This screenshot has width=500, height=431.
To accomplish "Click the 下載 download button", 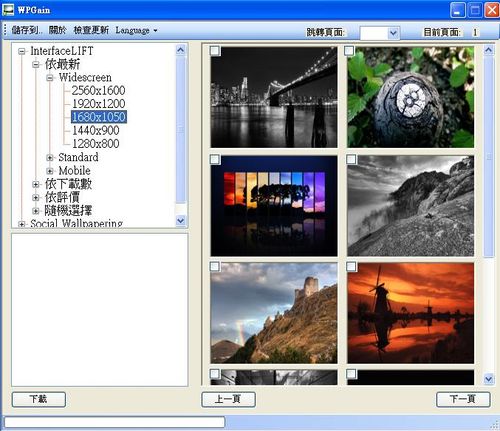I will (39, 399).
